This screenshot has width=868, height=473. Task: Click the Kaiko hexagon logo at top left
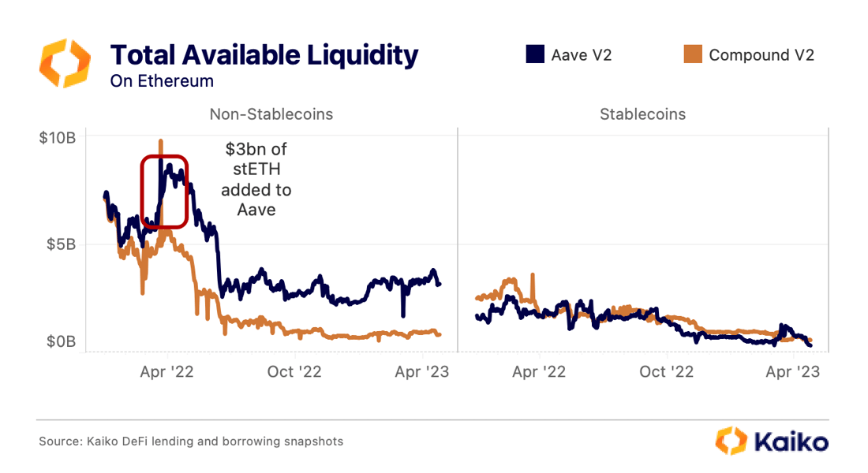[65, 63]
